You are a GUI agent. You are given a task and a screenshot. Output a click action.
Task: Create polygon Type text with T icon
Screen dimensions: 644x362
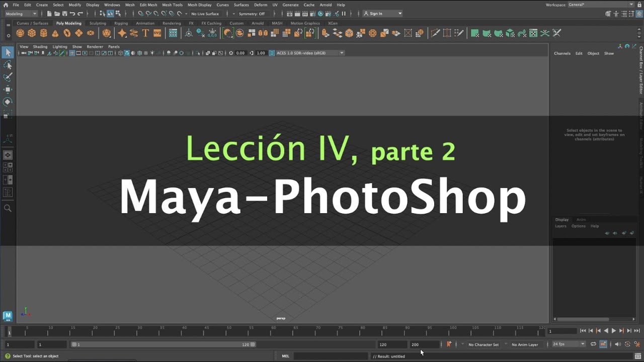[145, 33]
